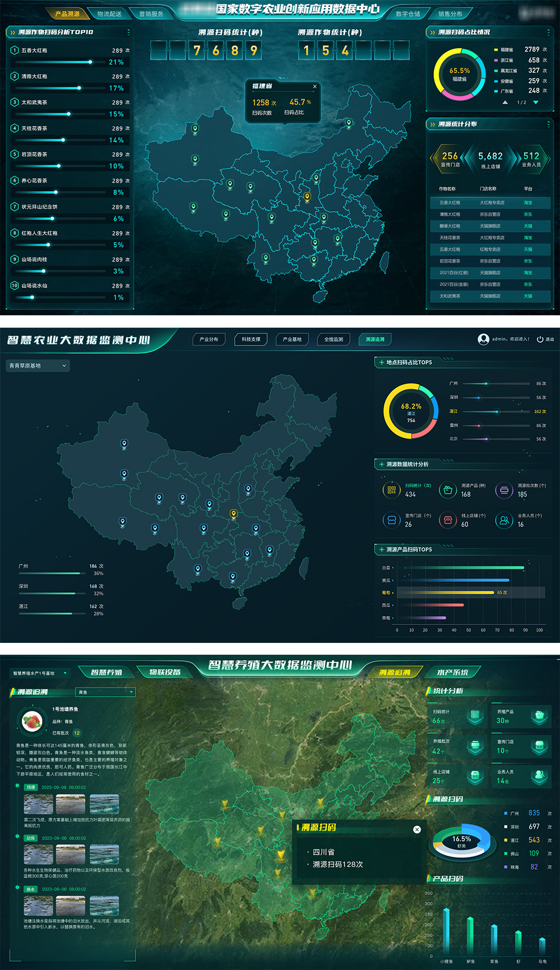The image size is (560, 970).
Task: Click the yellow map pin on the middle map
Action: pyautogui.click(x=234, y=514)
